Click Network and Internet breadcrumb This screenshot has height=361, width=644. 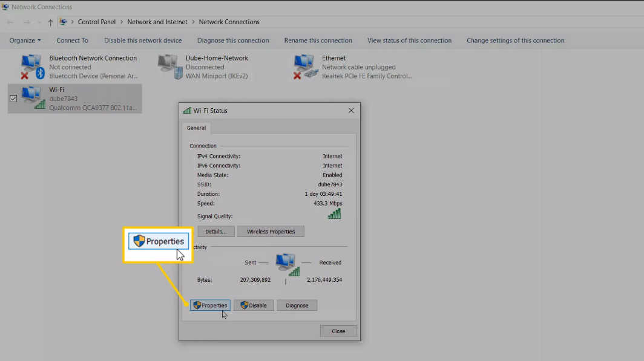157,22
